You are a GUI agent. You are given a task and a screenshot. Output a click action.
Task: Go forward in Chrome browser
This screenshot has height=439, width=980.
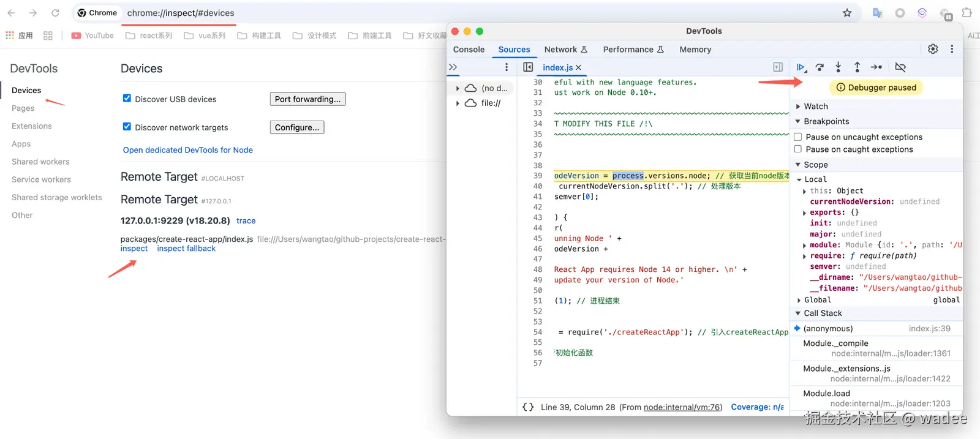33,13
